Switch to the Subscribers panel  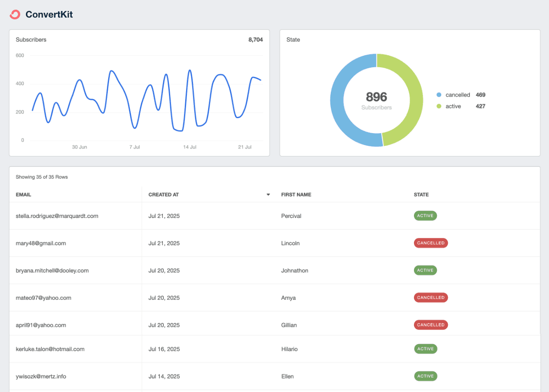(31, 40)
